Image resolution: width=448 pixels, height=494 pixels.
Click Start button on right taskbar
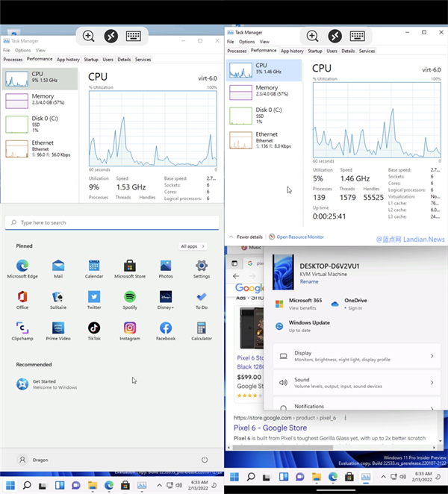tap(234, 477)
